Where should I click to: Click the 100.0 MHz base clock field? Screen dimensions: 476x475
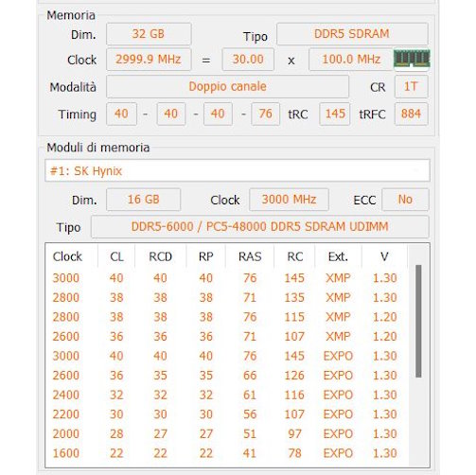pyautogui.click(x=351, y=60)
